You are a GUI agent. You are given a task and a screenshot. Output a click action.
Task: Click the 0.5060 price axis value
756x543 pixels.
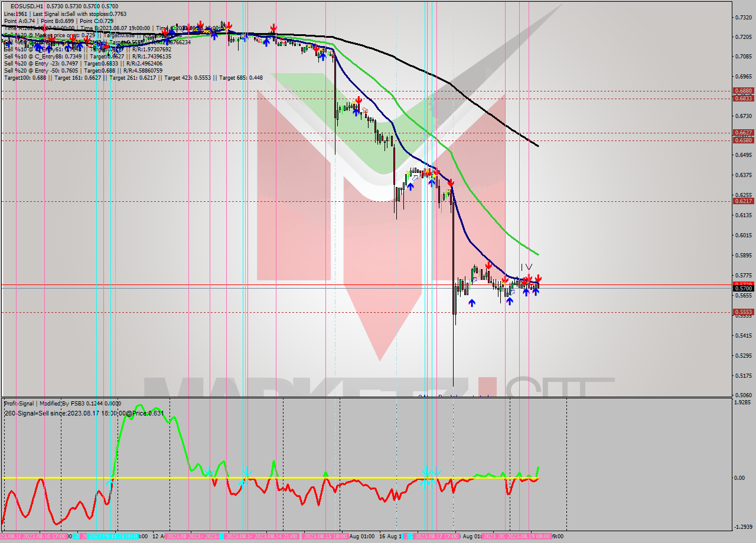click(x=743, y=395)
